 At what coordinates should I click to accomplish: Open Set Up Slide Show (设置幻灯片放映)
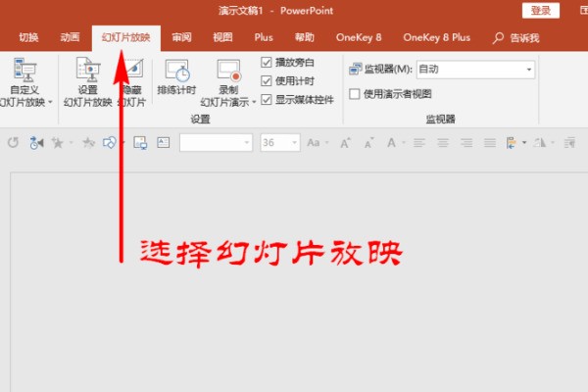(88, 82)
